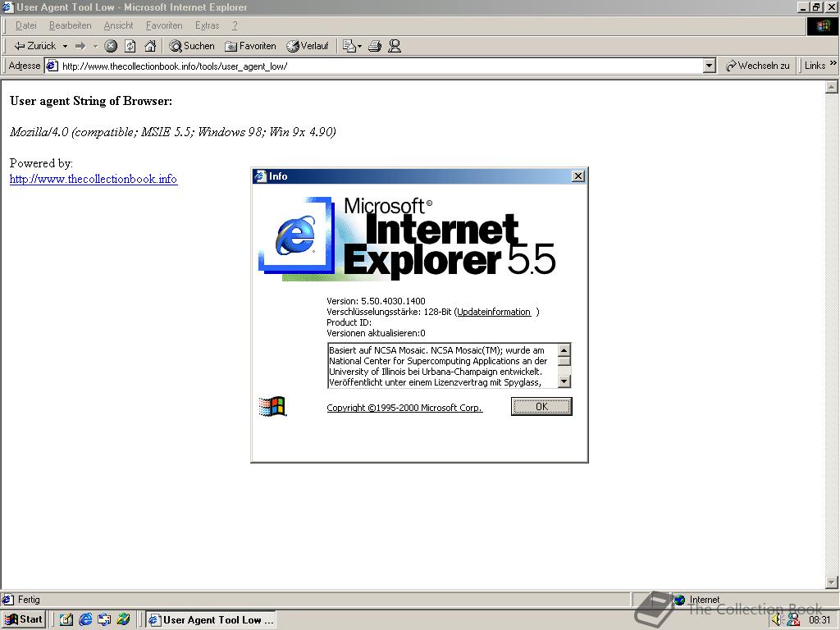Refresh the page with the reload icon
Image resolution: width=840 pixels, height=630 pixels.
tap(130, 46)
